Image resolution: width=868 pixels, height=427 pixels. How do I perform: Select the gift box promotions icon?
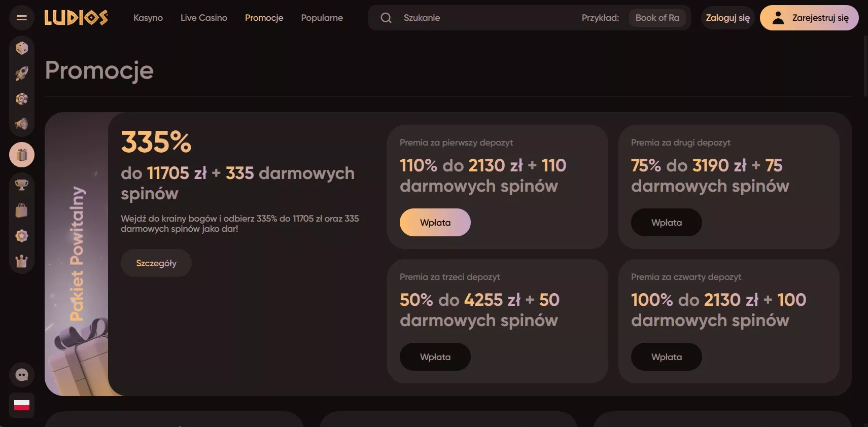pos(22,155)
